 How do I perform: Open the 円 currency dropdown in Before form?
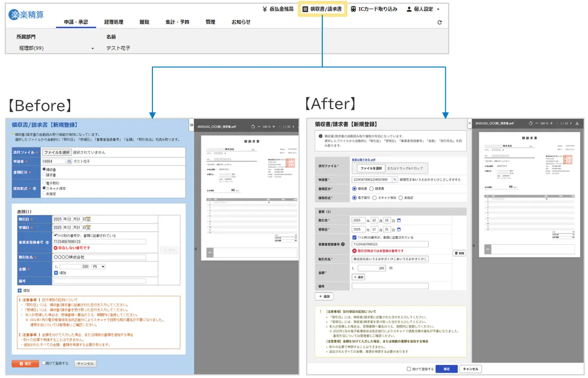click(x=99, y=267)
